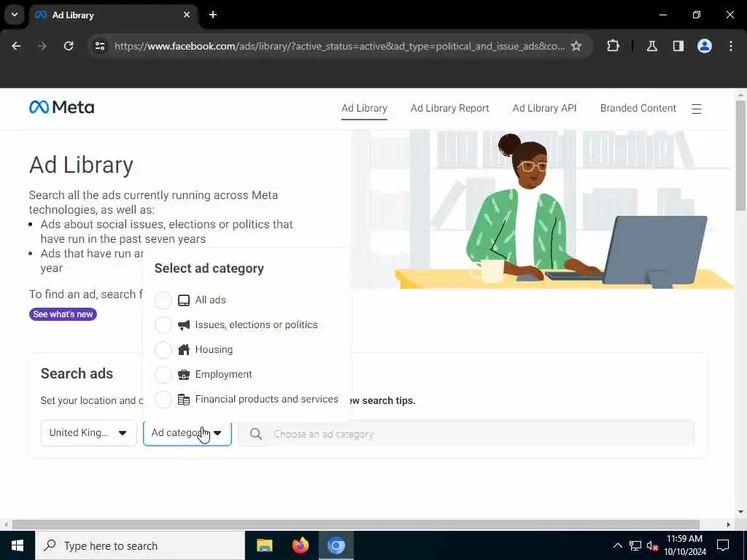The height and width of the screenshot is (560, 747).
Task: Click the Search ads heading
Action: (77, 374)
